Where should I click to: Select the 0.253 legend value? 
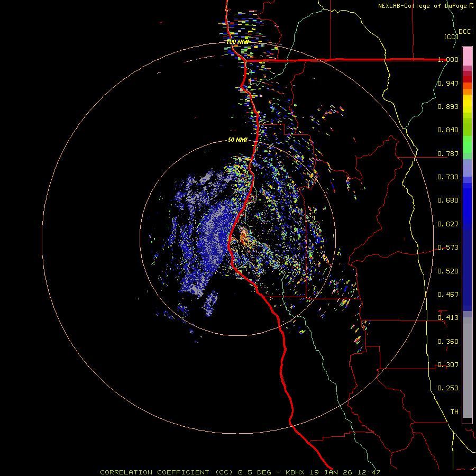pyautogui.click(x=448, y=388)
